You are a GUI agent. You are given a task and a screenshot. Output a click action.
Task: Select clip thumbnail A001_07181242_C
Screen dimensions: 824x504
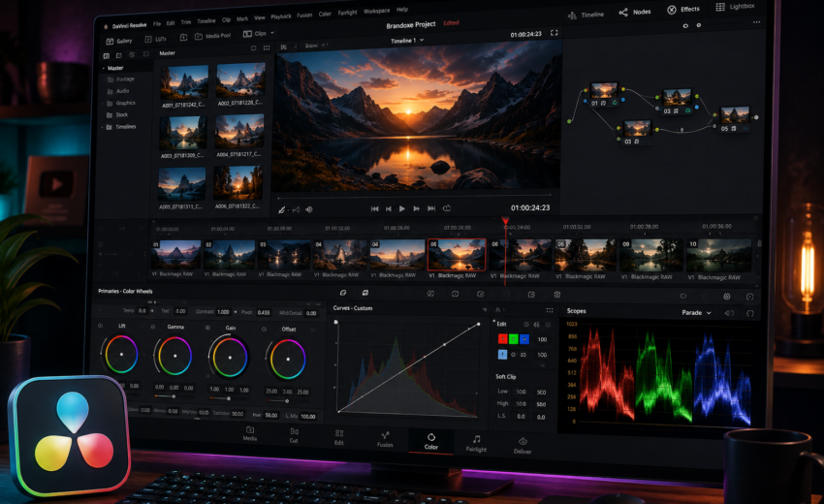click(x=184, y=82)
